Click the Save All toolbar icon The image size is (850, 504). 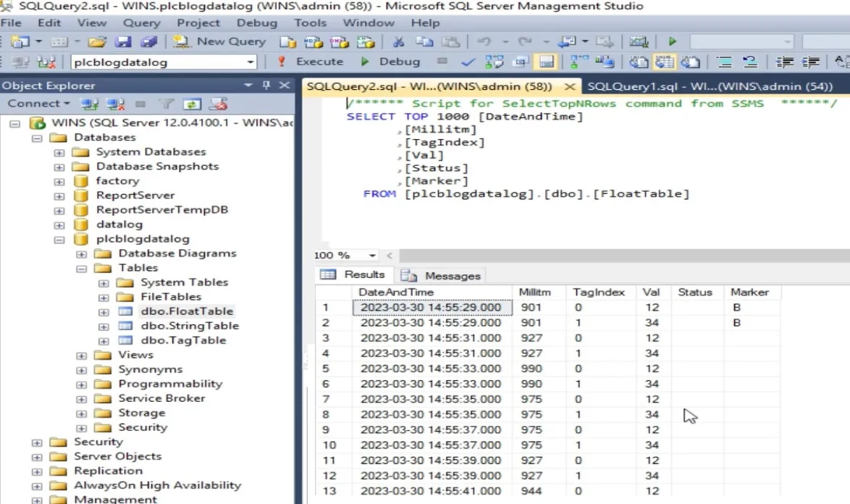tap(148, 41)
